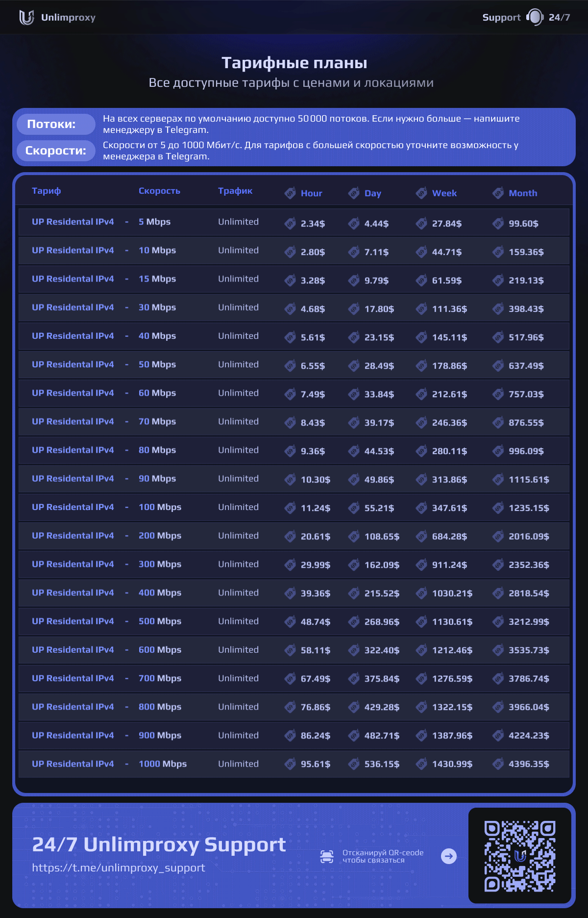The height and width of the screenshot is (918, 588).
Task: Click the 15 Mbps speed cell
Action: pyautogui.click(x=157, y=279)
